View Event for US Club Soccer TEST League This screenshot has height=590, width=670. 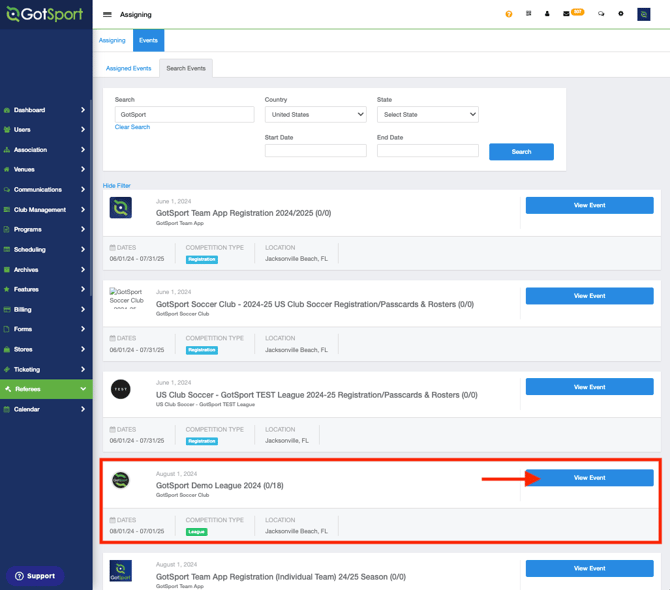click(x=589, y=387)
